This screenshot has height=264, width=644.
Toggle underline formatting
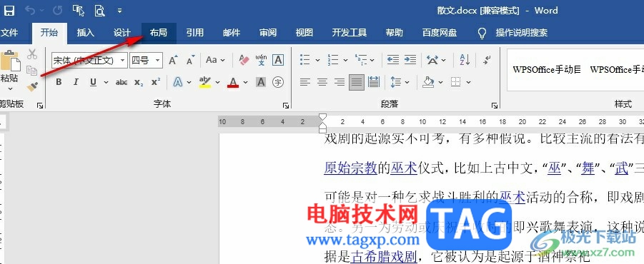[93, 82]
